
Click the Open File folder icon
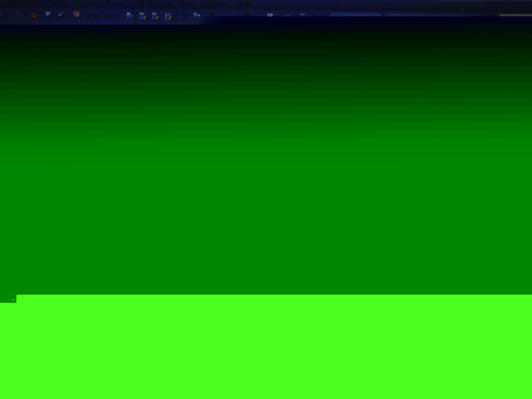point(35,15)
